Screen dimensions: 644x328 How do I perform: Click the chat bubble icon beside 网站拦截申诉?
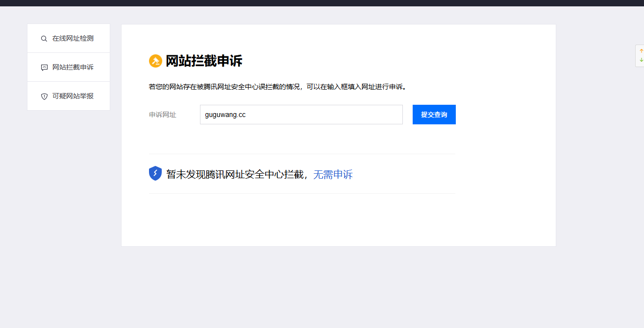click(44, 68)
